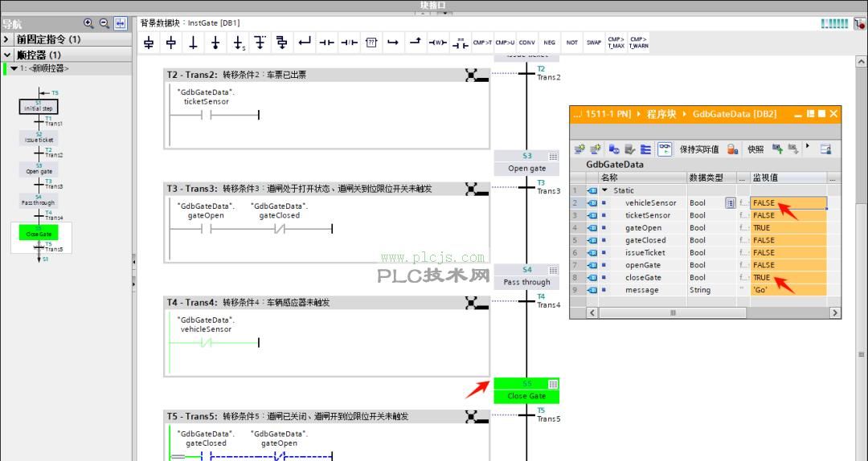Collapse T3 - Trans3 transition network

point(477,190)
